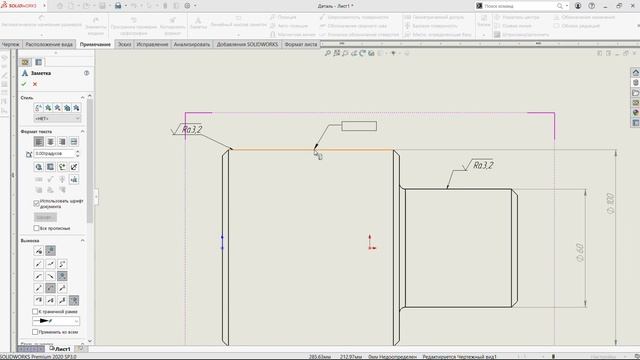
Task: Select fit-text format icon
Action: pos(74,142)
